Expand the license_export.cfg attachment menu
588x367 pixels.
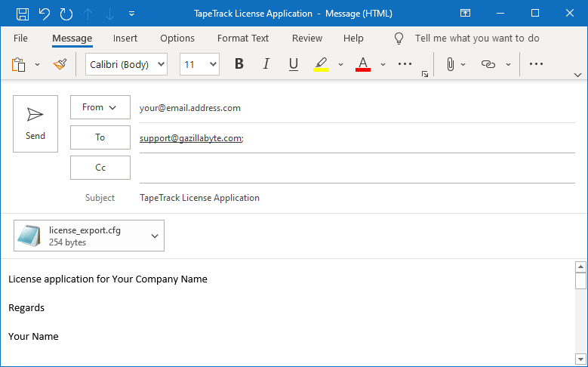155,236
